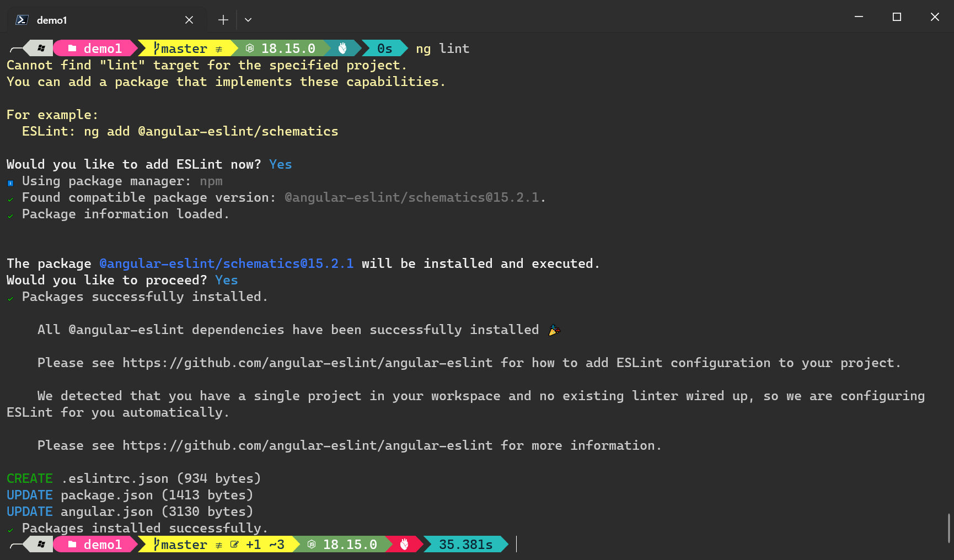Click the Windows logo in bottom prompt
The height and width of the screenshot is (560, 954).
coord(41,545)
